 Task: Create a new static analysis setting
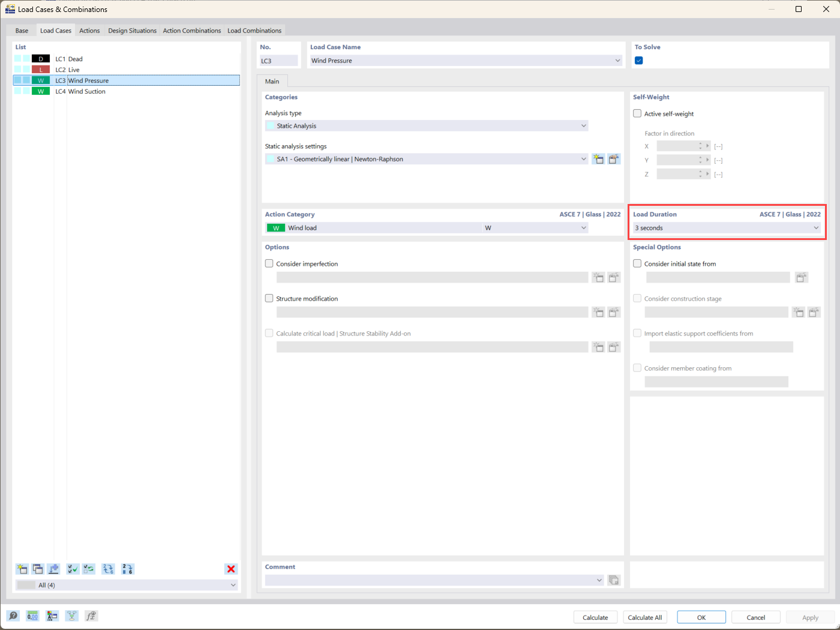tap(598, 158)
